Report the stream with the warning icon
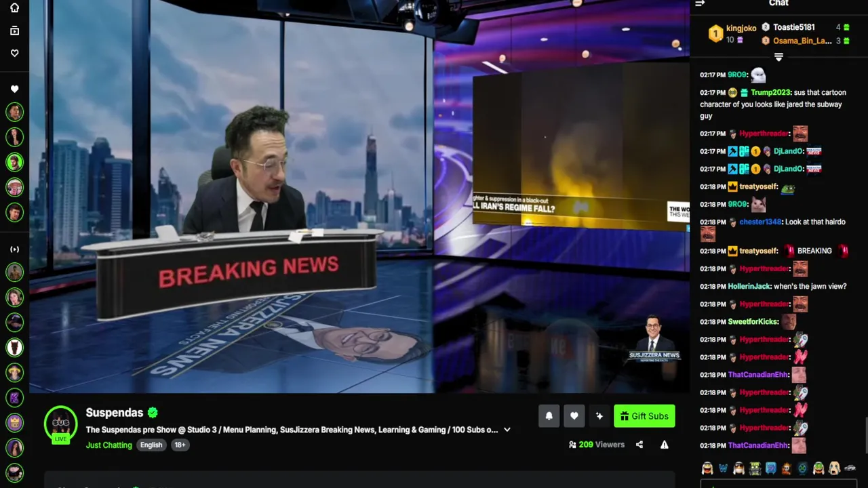 (664, 445)
